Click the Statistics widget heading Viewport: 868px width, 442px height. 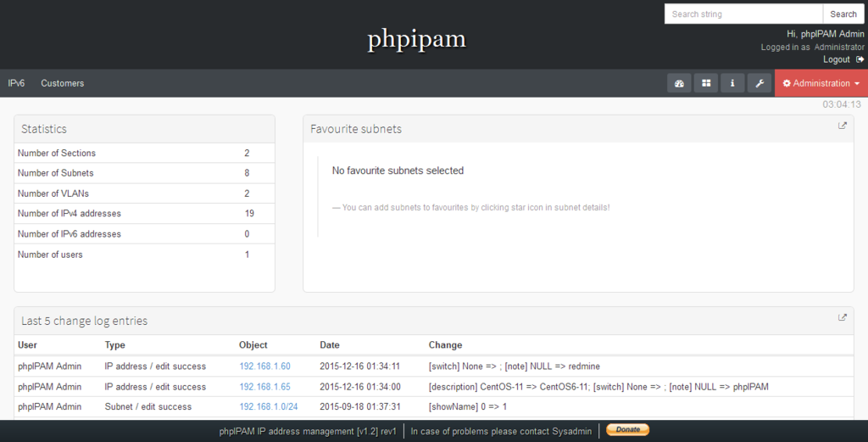pyautogui.click(x=44, y=129)
